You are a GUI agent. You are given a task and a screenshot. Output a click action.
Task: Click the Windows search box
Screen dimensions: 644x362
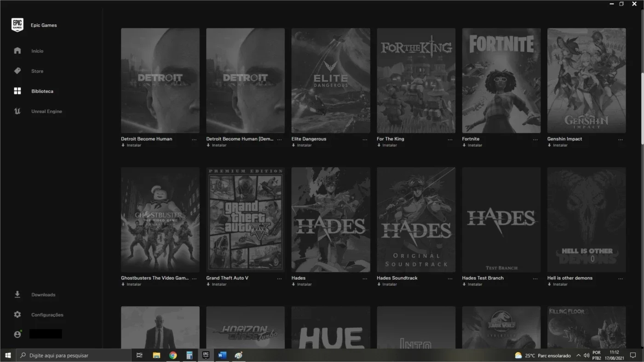[x=74, y=355]
